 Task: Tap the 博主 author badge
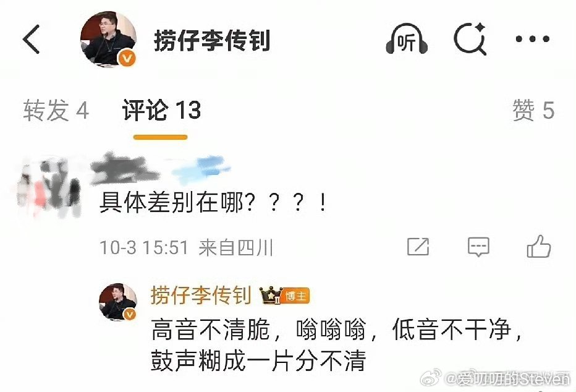295,296
